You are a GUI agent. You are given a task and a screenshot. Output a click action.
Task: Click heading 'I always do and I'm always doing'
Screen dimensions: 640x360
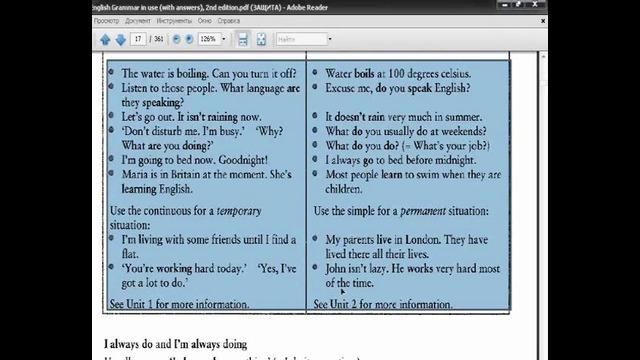(176, 344)
